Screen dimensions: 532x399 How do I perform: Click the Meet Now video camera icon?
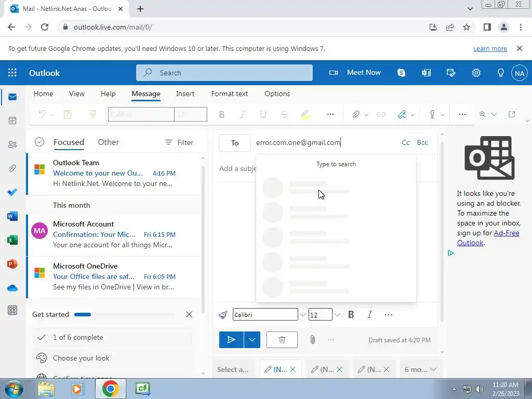point(334,73)
